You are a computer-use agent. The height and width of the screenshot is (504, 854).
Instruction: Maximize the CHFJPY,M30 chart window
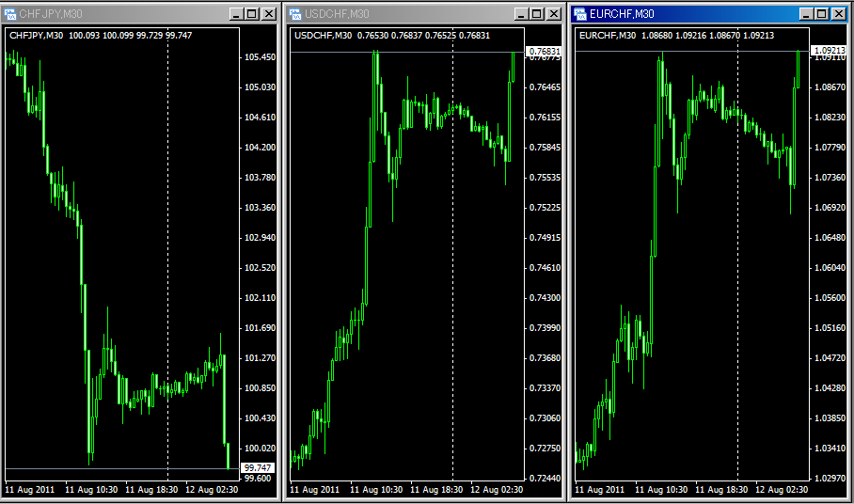tap(251, 14)
